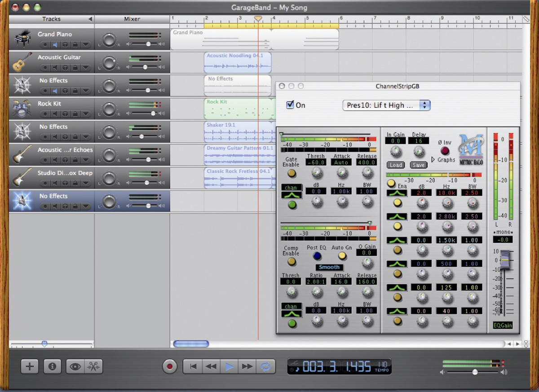Toggle the Post EQ blue button
The image size is (539, 392).
(317, 256)
